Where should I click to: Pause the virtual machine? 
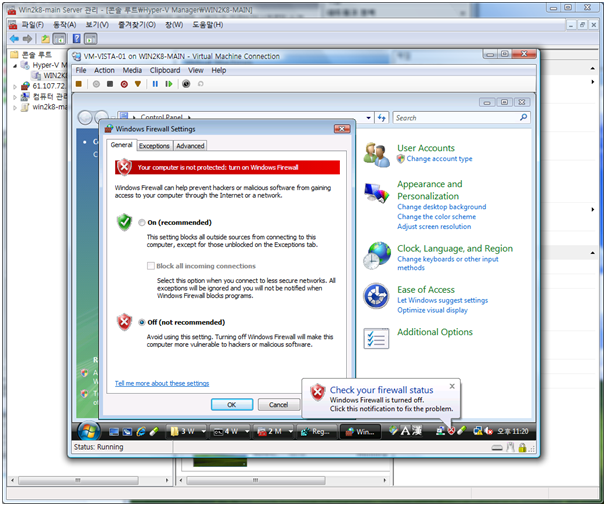155,84
